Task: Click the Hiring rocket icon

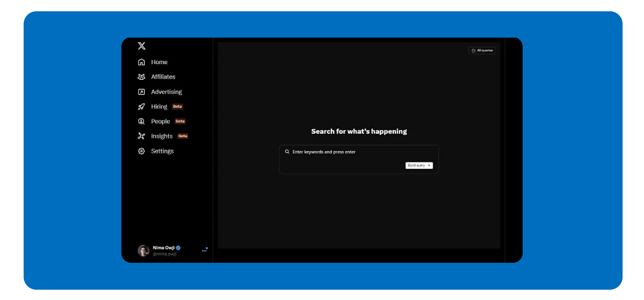Action: click(x=141, y=106)
